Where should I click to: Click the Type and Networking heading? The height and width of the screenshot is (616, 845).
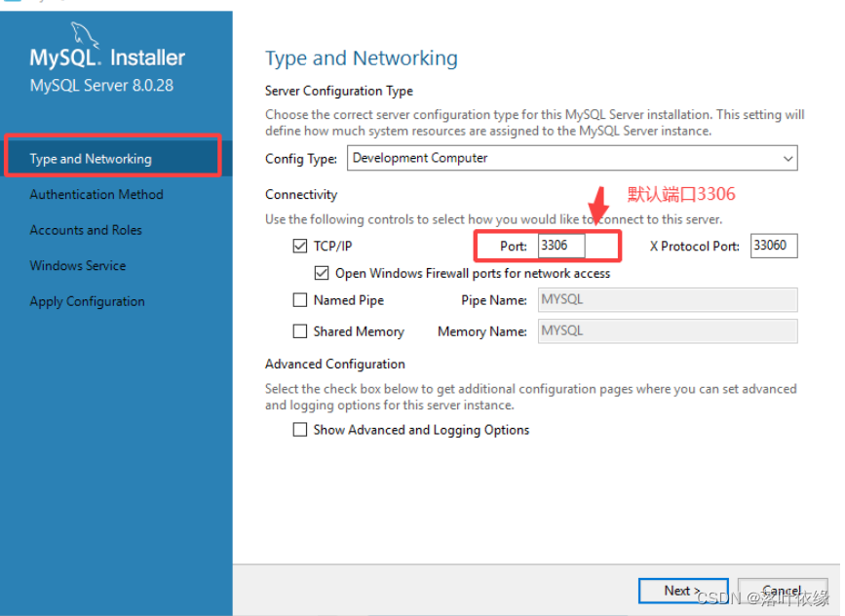tap(361, 58)
